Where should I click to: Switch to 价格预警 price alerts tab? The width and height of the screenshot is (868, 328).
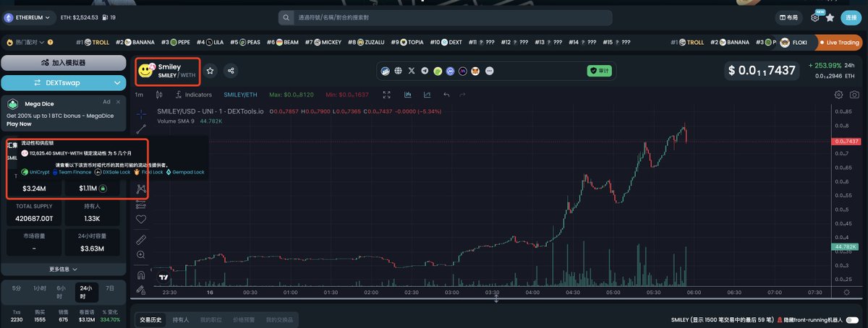point(243,319)
